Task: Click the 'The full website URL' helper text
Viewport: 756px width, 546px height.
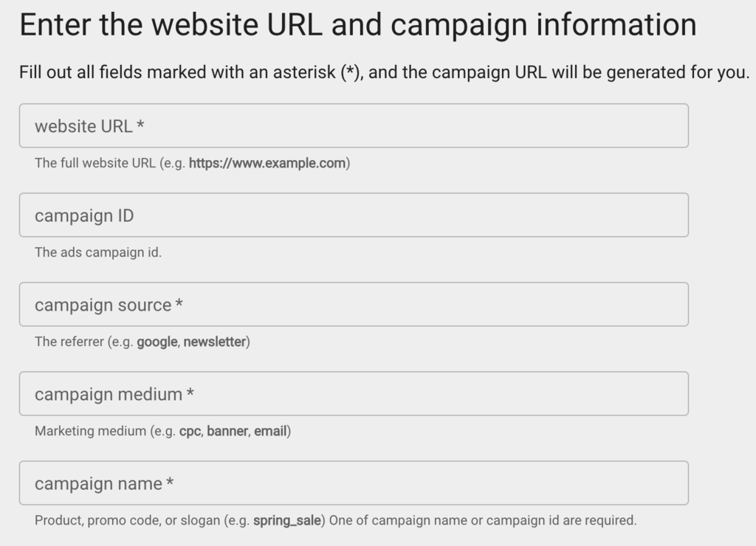Action: pos(94,163)
